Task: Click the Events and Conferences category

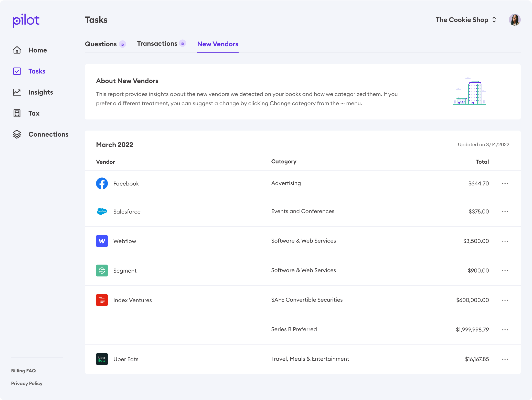Action: point(303,211)
